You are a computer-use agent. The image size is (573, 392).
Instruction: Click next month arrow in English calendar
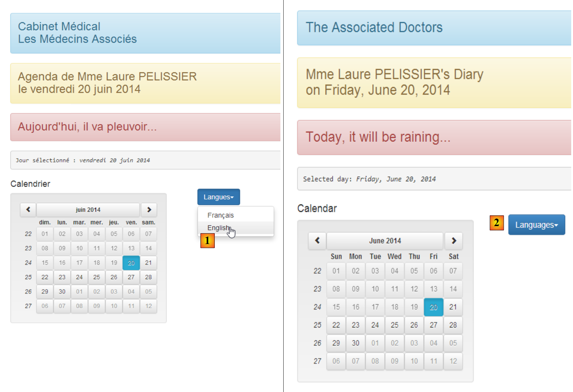(454, 240)
